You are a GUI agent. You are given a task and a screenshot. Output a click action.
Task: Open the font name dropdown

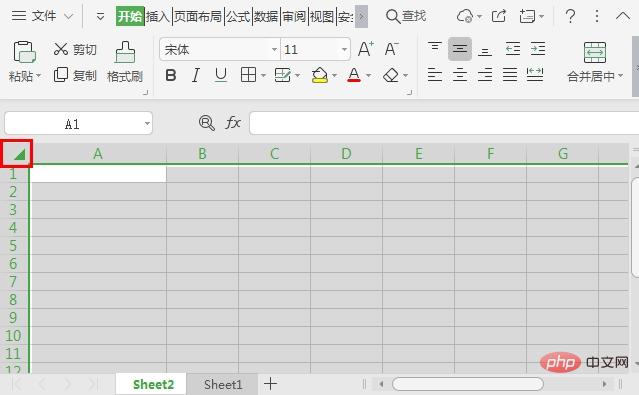274,49
